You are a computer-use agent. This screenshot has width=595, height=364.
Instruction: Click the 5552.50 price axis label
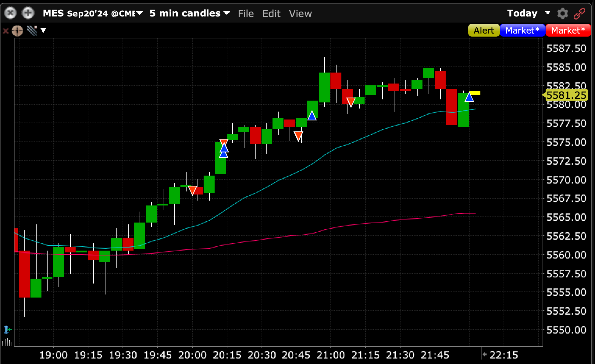tap(566, 311)
